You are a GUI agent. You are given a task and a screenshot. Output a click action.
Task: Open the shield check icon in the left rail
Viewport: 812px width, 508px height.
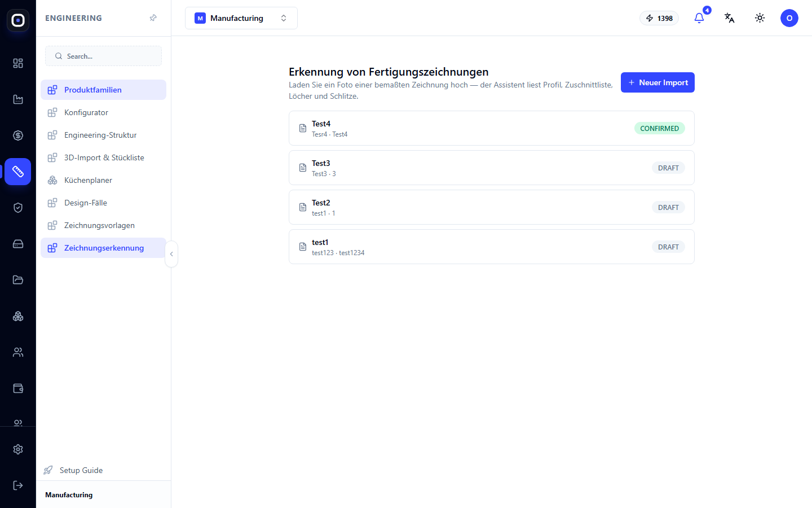(18, 208)
